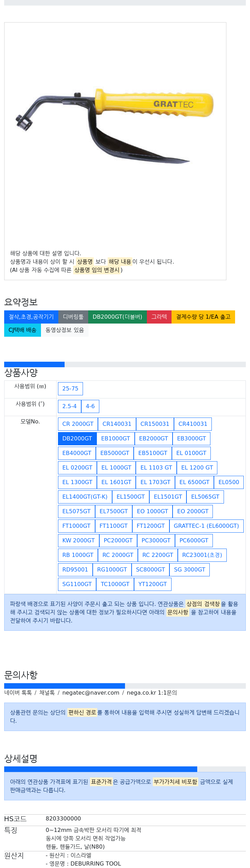The height and width of the screenshot is (868, 250).
Task: Select model CR150031
Action: (x=155, y=424)
